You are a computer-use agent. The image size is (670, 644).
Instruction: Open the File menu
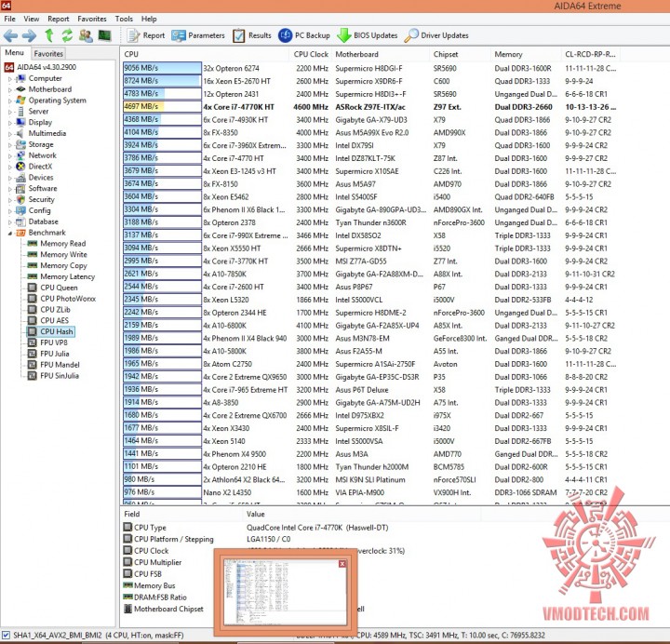pos(9,19)
